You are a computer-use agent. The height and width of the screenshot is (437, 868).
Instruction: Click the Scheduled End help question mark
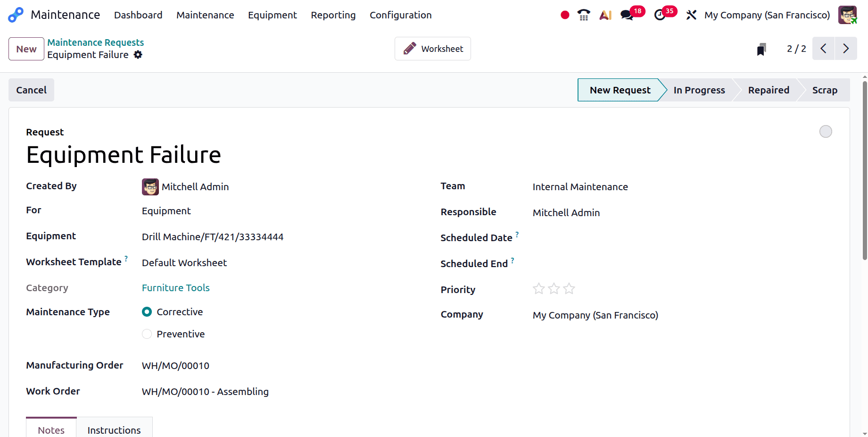513,261
